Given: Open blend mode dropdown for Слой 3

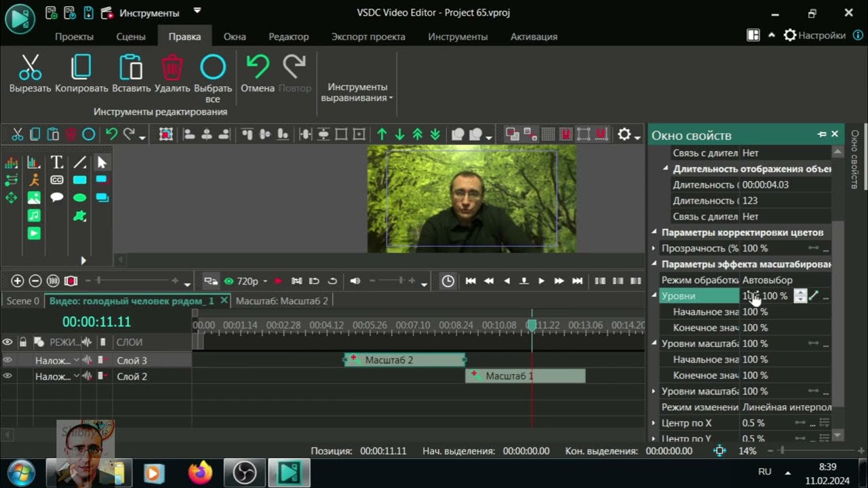Looking at the screenshot, I should pos(77,360).
